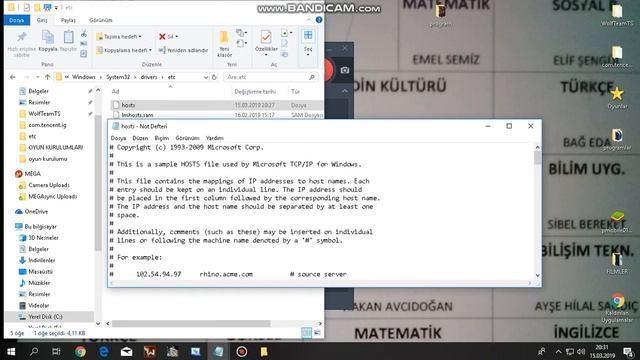This screenshot has height=360, width=640.
Task: Pin to quick access (Hızlı erişime sabitle)
Action: click(x=21, y=43)
